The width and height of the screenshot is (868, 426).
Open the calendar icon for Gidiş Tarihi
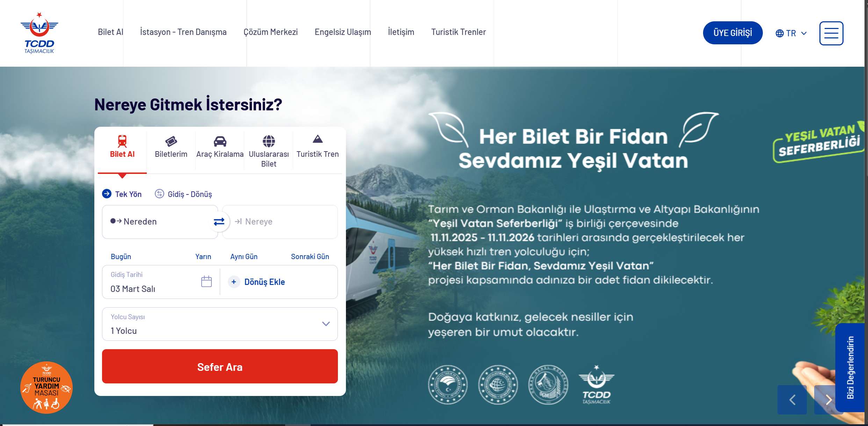pyautogui.click(x=207, y=281)
